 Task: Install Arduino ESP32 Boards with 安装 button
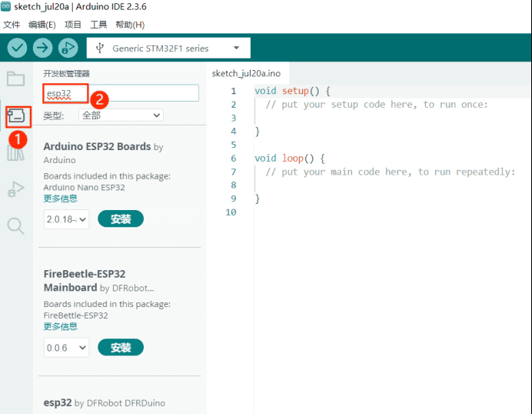(121, 219)
